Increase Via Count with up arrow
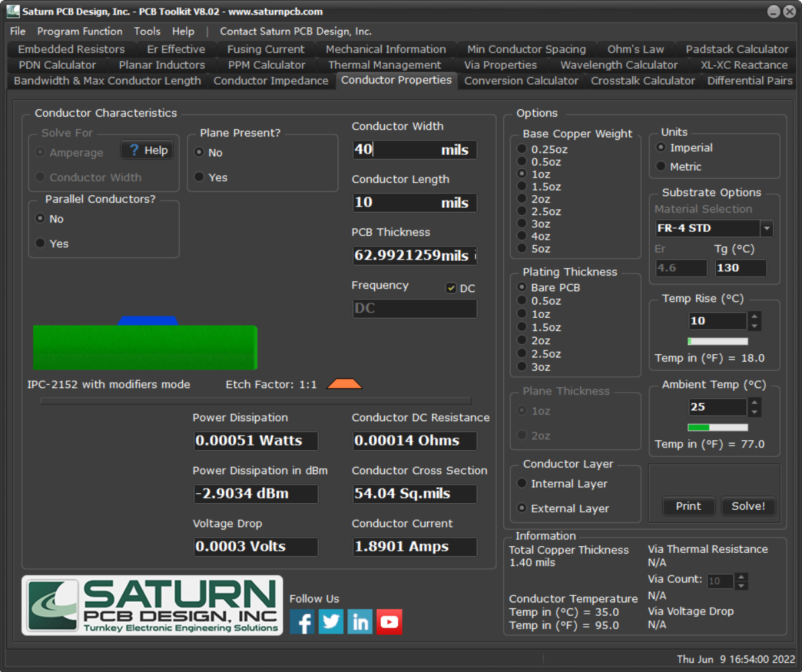Screen dimensions: 802x672 [x=742, y=577]
